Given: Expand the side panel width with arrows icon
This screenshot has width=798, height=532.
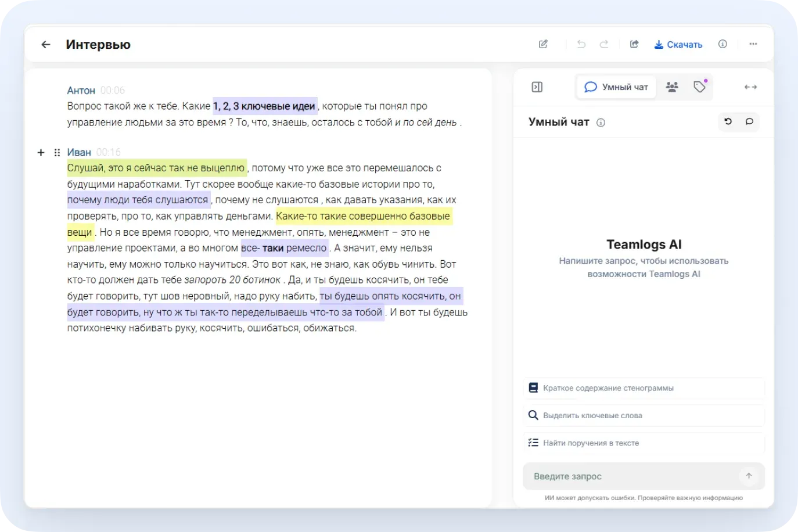Looking at the screenshot, I should pyautogui.click(x=750, y=87).
